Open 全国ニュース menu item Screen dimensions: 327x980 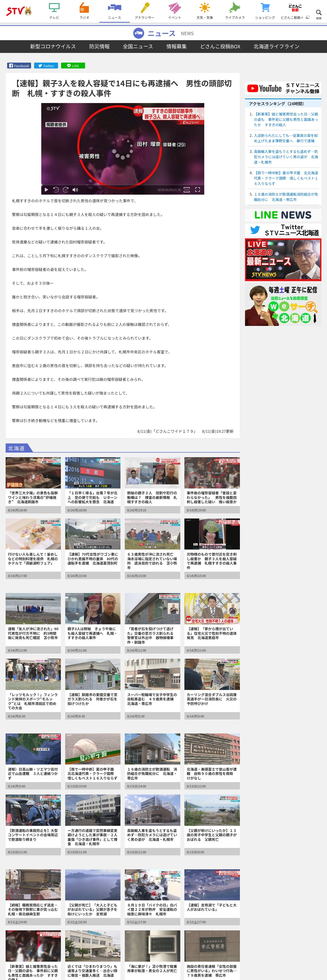138,46
